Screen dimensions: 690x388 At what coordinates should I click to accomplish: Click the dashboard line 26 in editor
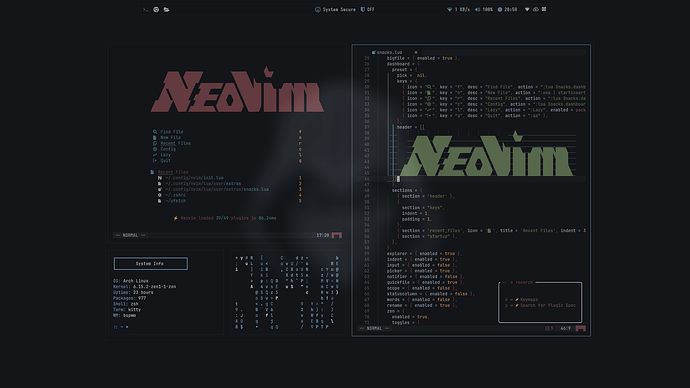click(403, 64)
